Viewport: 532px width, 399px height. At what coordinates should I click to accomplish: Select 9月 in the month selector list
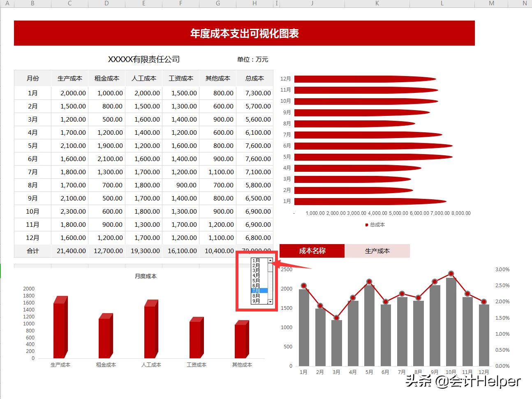coord(255,301)
